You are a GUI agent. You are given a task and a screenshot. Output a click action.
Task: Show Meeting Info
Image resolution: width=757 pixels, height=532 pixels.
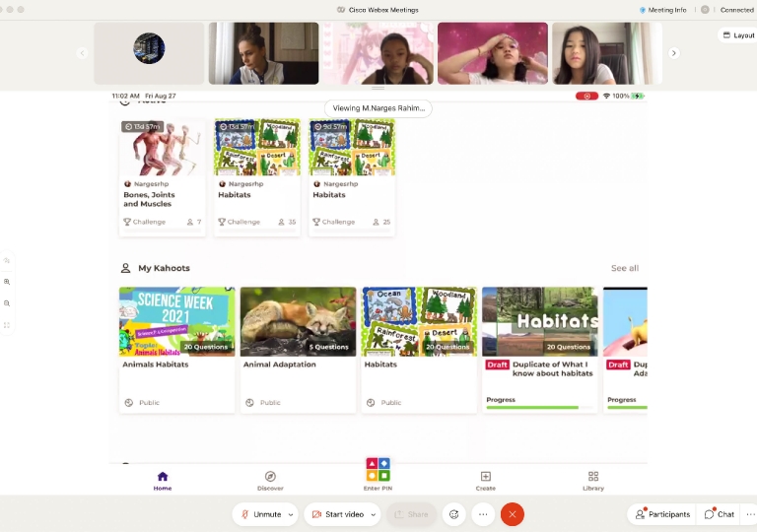pos(662,10)
